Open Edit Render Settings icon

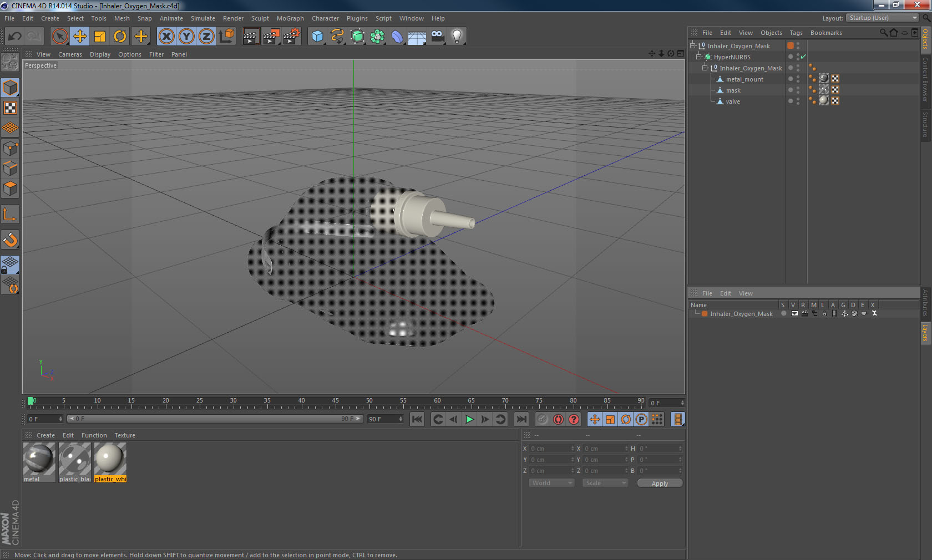click(x=291, y=37)
